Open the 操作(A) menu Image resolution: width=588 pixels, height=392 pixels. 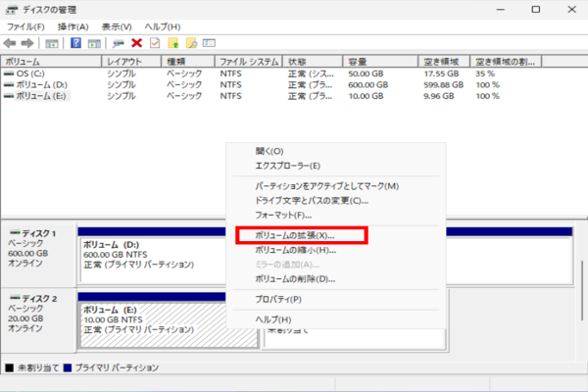point(72,26)
